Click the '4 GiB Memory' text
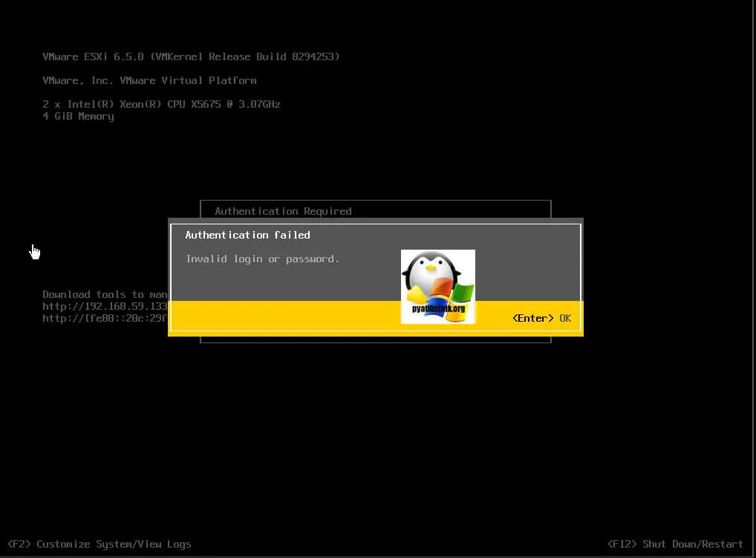Screen dimensions: 756x558 pos(78,116)
